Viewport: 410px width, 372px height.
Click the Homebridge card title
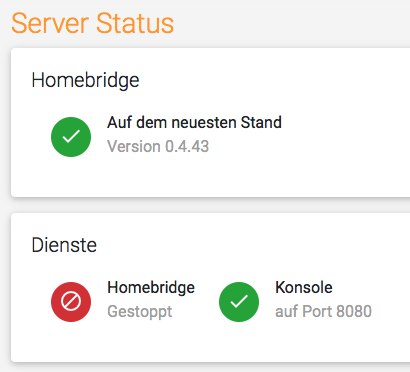pyautogui.click(x=85, y=80)
